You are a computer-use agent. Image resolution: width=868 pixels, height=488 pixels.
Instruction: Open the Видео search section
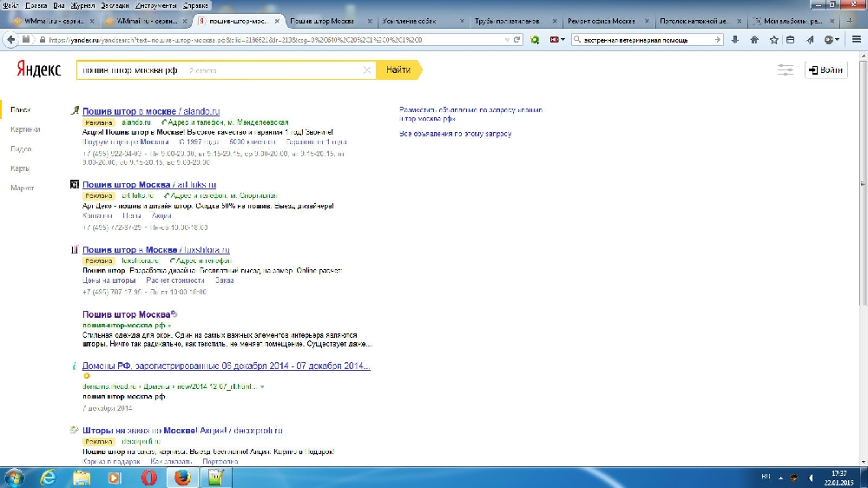pyautogui.click(x=21, y=149)
